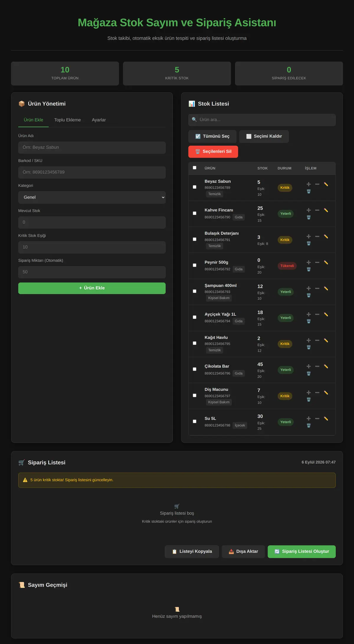
Task: Edit Su 5L using the pencil icon
Action: point(326,418)
